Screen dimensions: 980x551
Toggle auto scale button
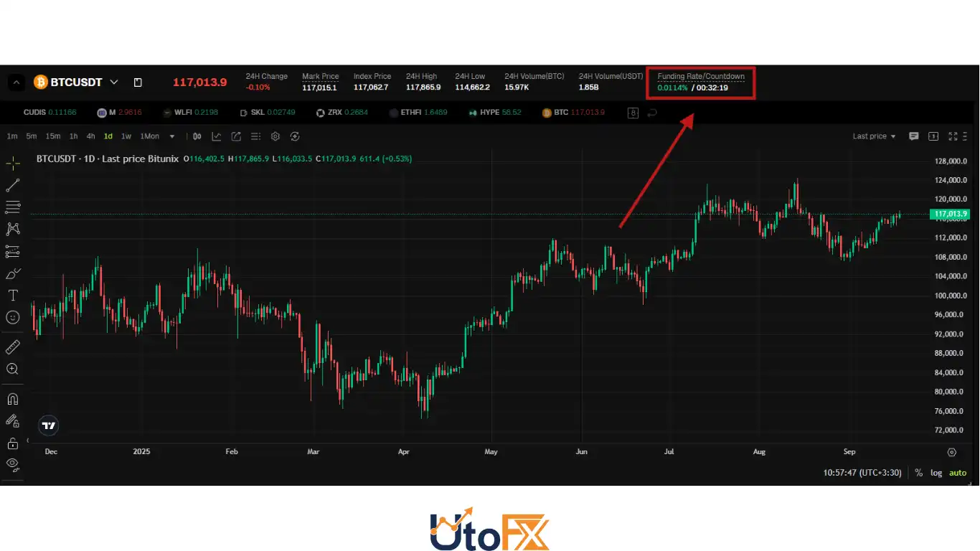[958, 473]
